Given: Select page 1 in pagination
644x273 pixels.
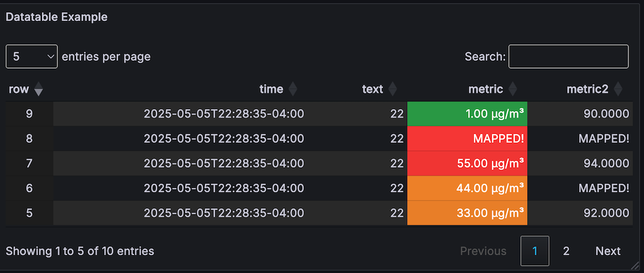Looking at the screenshot, I should [535, 251].
